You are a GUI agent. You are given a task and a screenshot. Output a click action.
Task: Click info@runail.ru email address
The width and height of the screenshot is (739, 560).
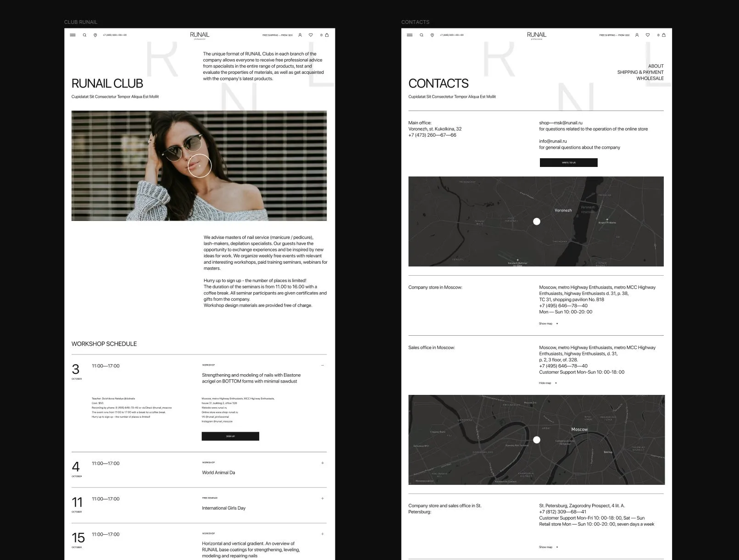pyautogui.click(x=553, y=141)
